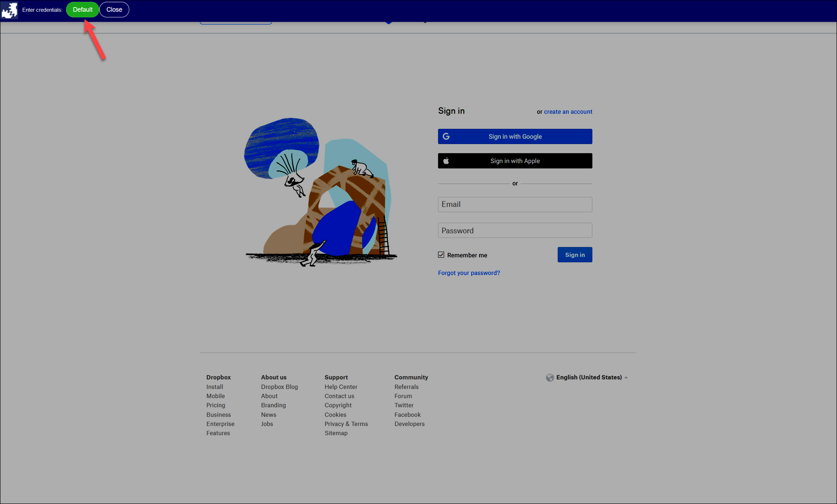Click the blue Sign in button
This screenshot has height=504, width=837.
[x=575, y=255]
